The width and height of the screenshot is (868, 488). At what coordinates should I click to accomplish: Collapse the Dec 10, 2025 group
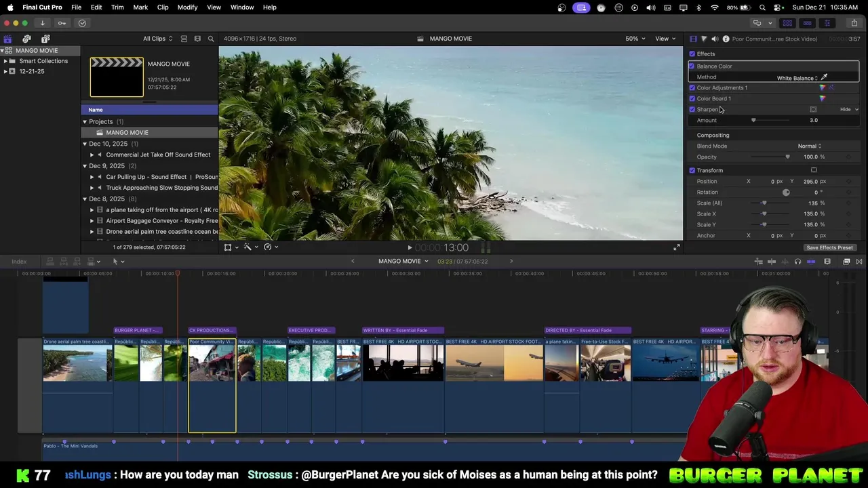(x=85, y=144)
